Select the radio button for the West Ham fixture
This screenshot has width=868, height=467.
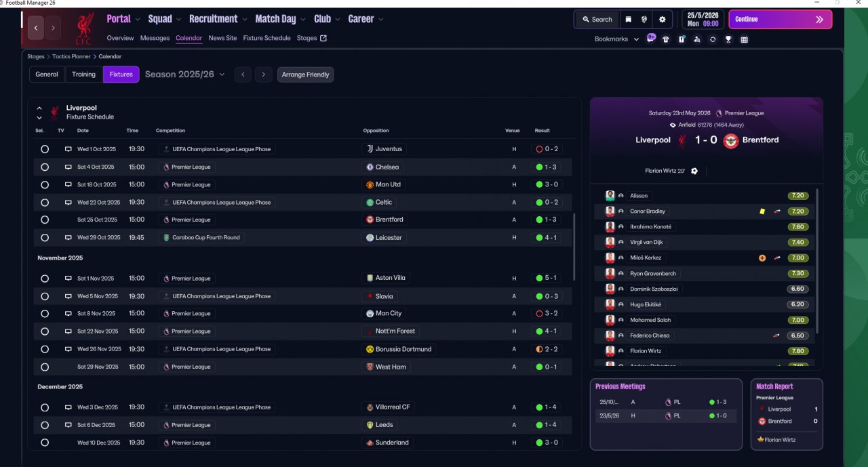pyautogui.click(x=45, y=367)
